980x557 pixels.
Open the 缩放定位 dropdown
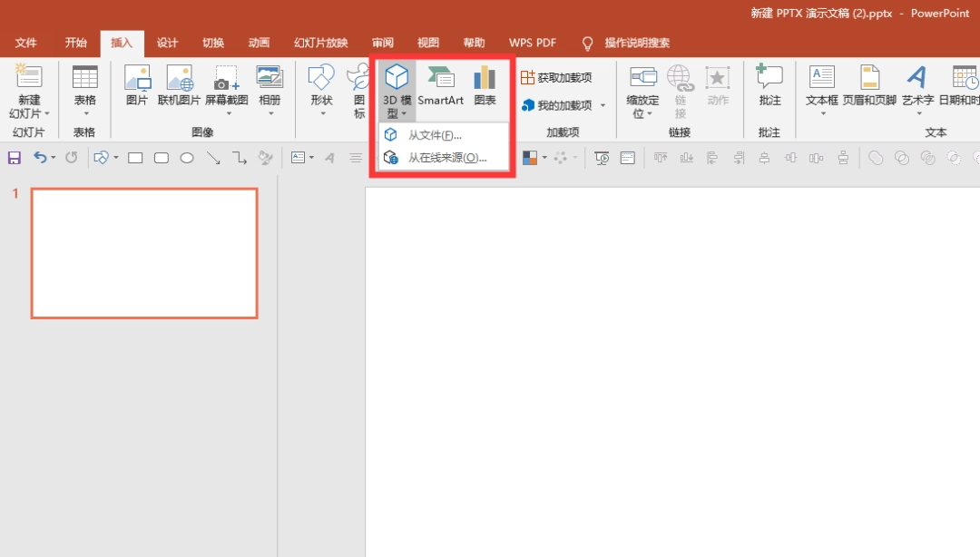pos(642,88)
